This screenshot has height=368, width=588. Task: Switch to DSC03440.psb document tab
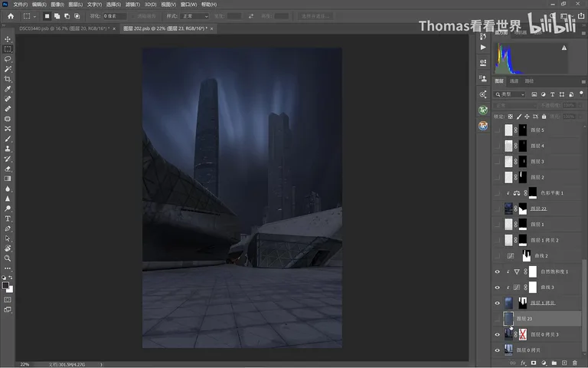pyautogui.click(x=64, y=28)
